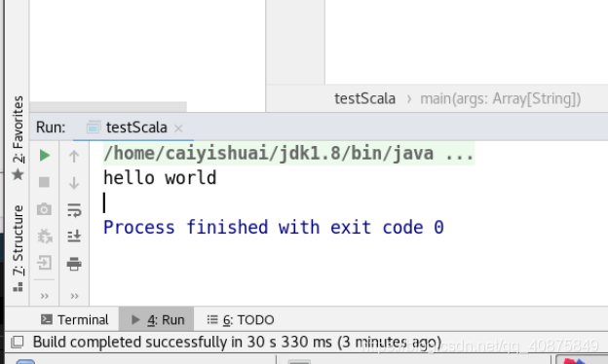Open the Terminal tool window

(75, 319)
